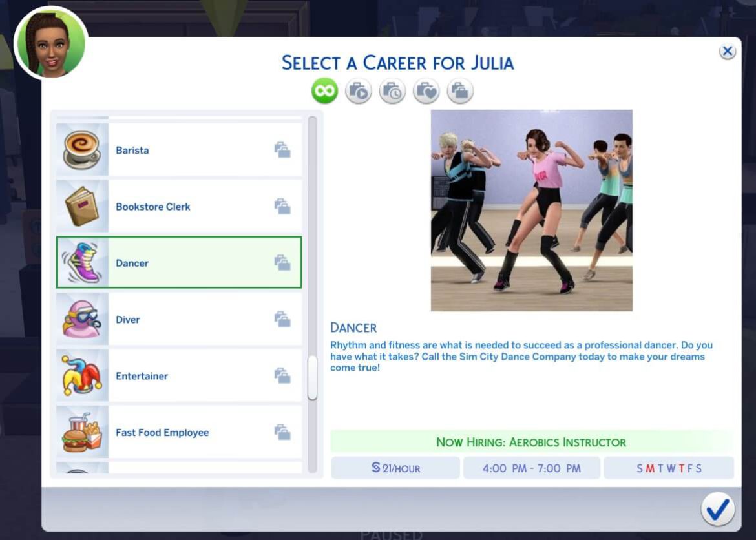Viewport: 756px width, 540px height.
Task: Confirm career choice with blue checkmark
Action: tap(717, 509)
